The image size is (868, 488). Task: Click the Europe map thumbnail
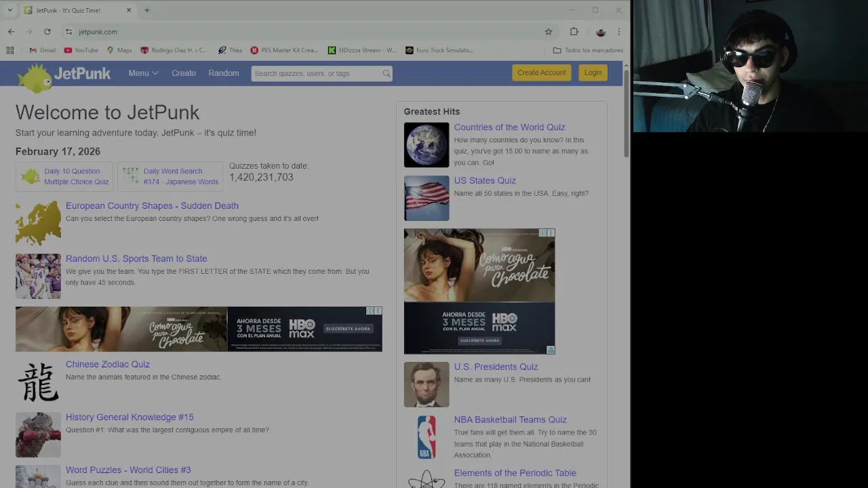38,223
